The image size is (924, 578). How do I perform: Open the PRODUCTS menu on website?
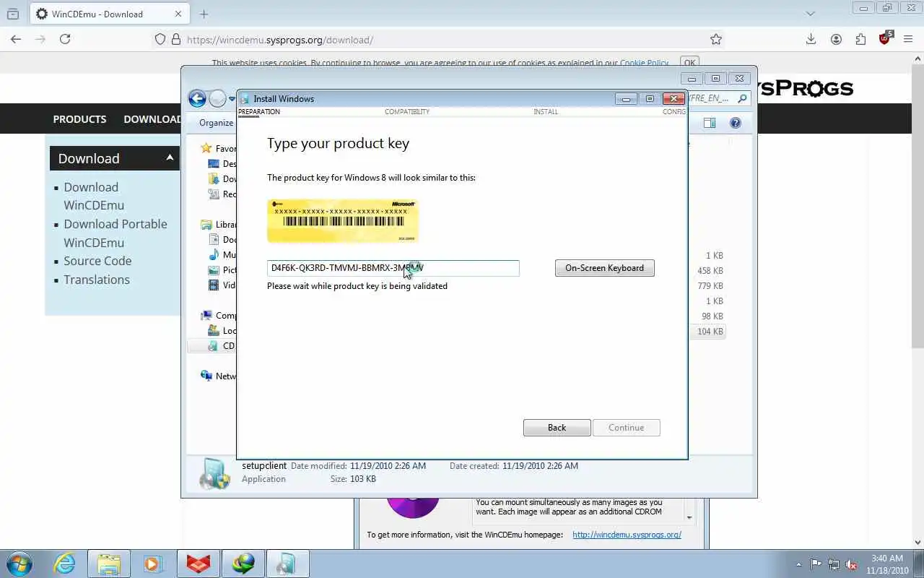pos(79,119)
